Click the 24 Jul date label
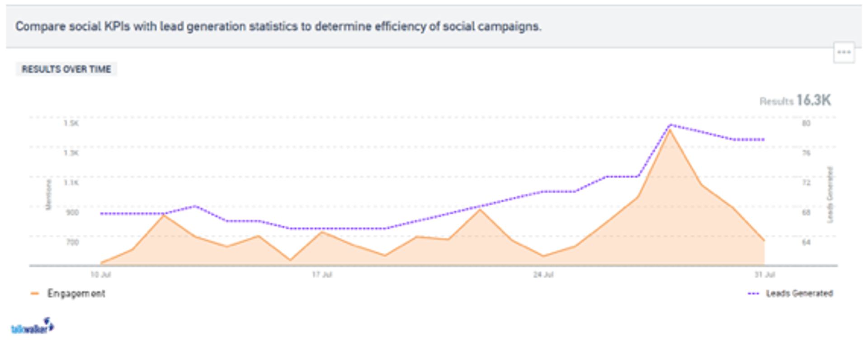Screen dimensions: 868x346 click(543, 275)
